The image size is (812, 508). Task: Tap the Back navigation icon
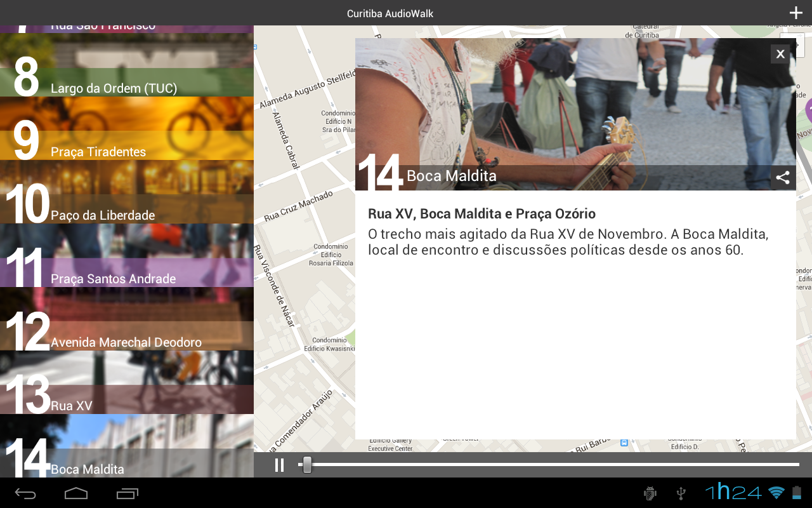pyautogui.click(x=25, y=493)
